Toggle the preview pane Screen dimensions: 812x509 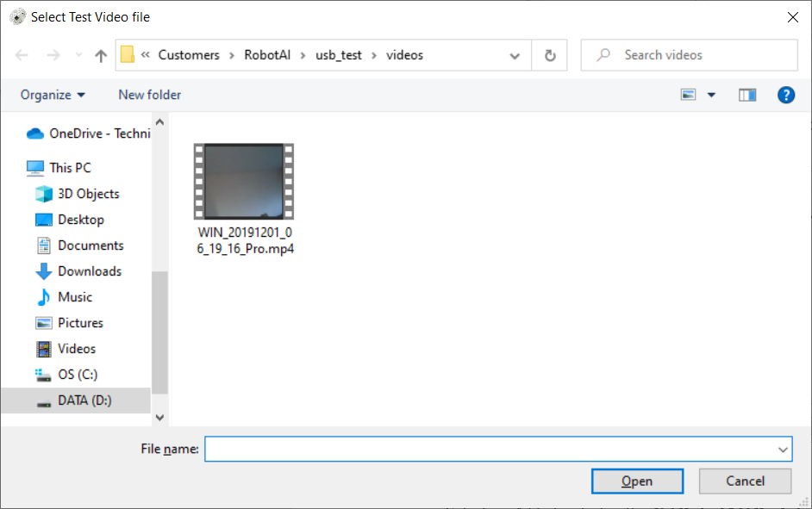(x=747, y=96)
